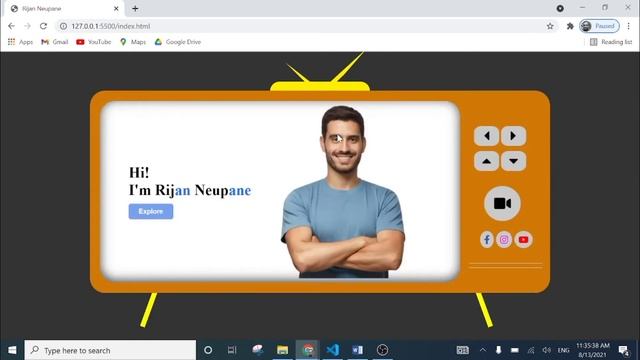Open the Maps bookmark
Image resolution: width=640 pixels, height=360 pixels.
[133, 42]
